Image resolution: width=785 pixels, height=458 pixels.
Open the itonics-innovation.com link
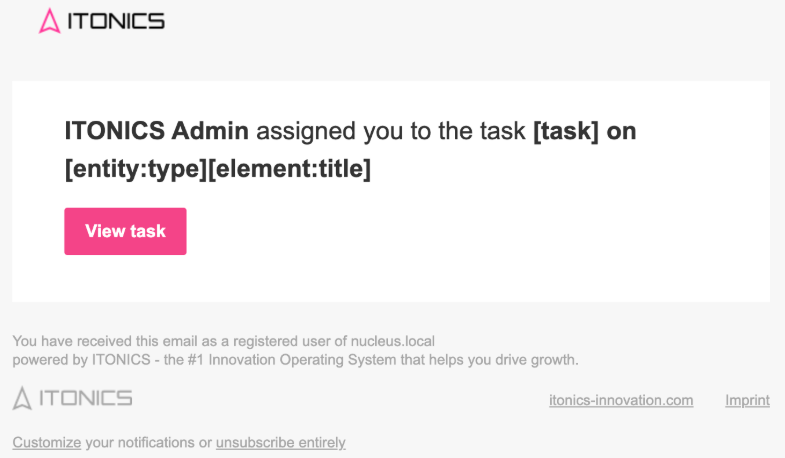click(621, 400)
